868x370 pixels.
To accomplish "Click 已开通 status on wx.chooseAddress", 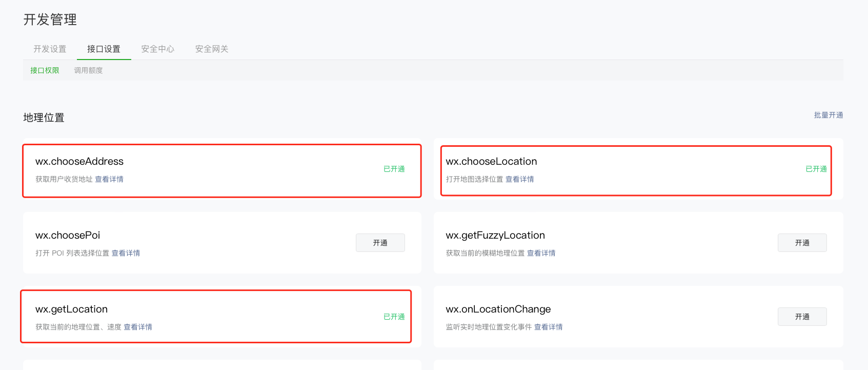I will click(394, 169).
